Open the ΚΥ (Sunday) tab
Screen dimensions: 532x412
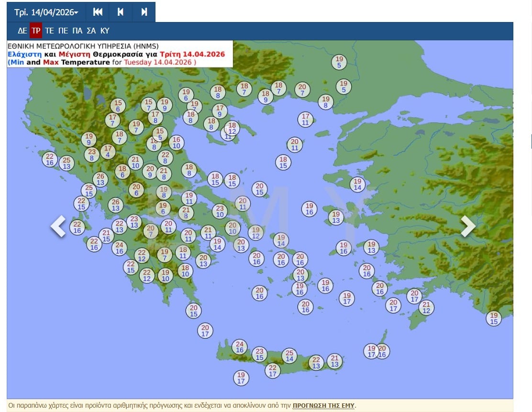105,31
